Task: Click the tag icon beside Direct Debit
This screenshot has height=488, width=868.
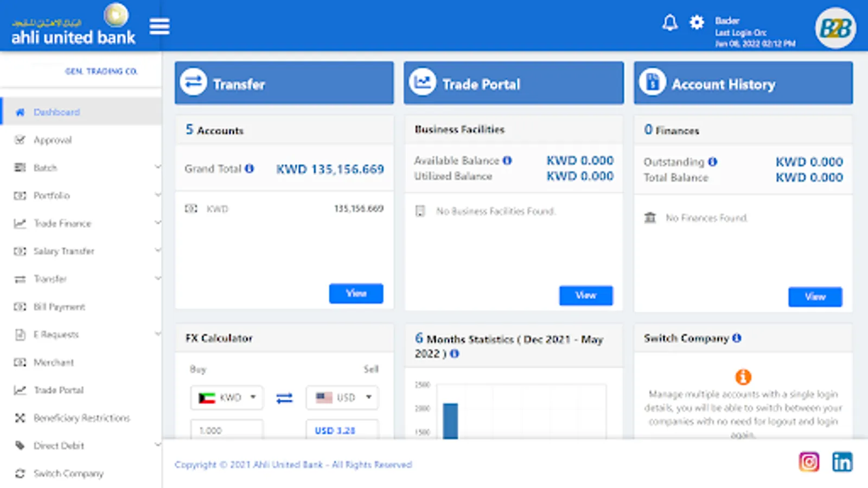Action: click(x=20, y=446)
